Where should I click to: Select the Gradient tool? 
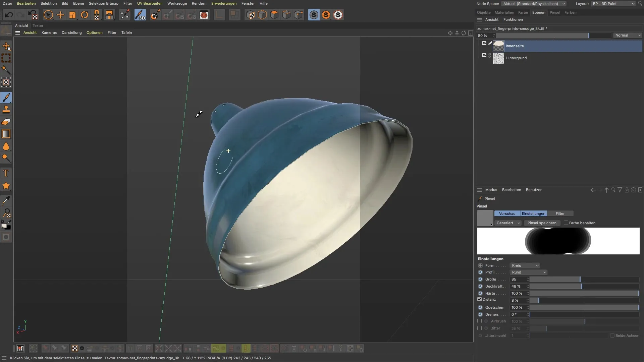pyautogui.click(x=6, y=134)
